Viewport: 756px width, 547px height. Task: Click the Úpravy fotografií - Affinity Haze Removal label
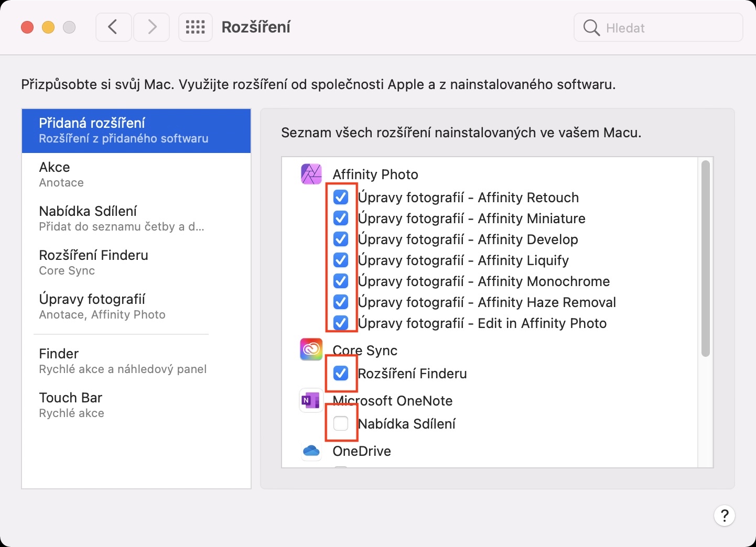(487, 302)
